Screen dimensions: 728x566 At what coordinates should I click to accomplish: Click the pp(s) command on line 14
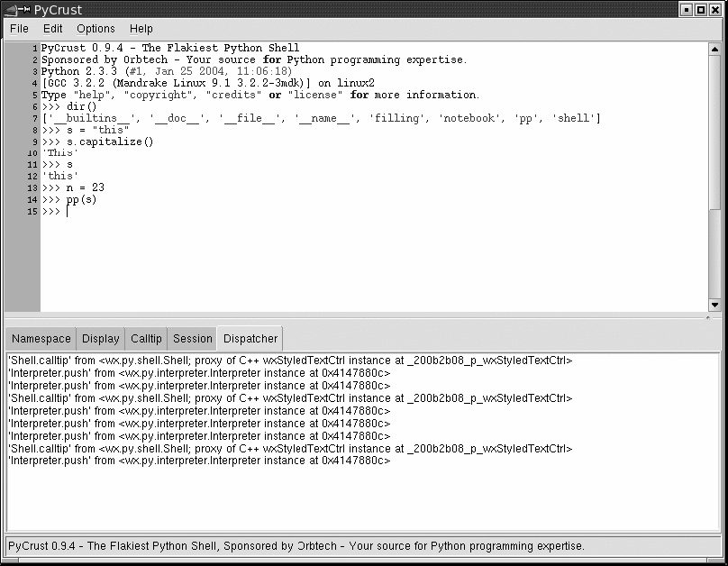81,200
